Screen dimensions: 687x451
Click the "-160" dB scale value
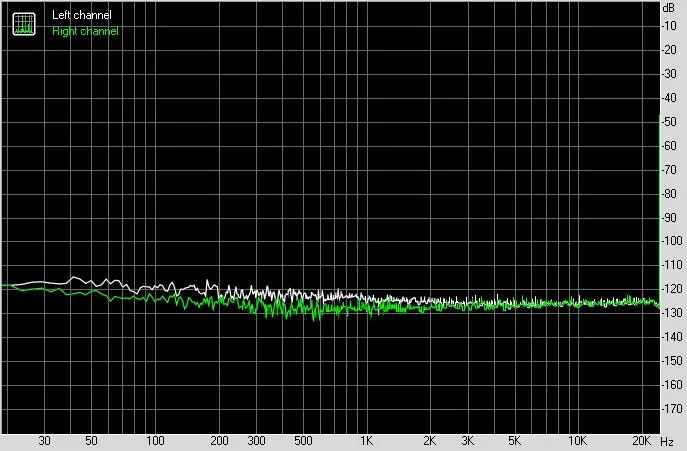click(x=672, y=384)
